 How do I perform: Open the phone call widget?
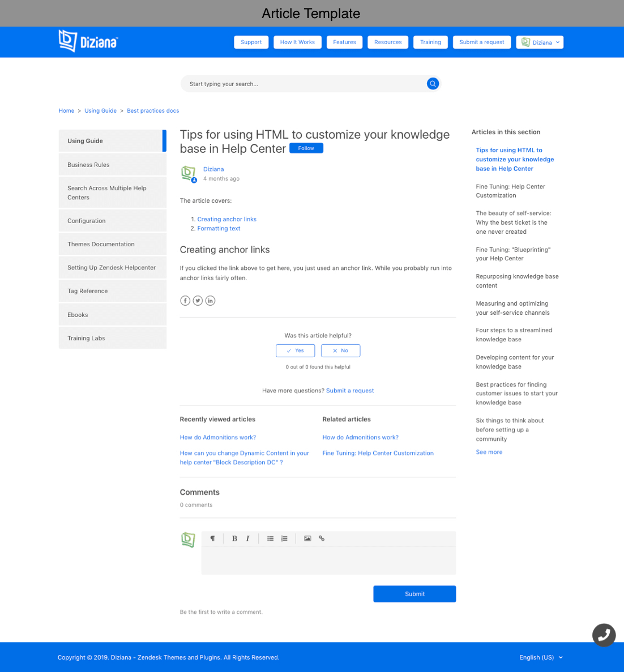604,635
